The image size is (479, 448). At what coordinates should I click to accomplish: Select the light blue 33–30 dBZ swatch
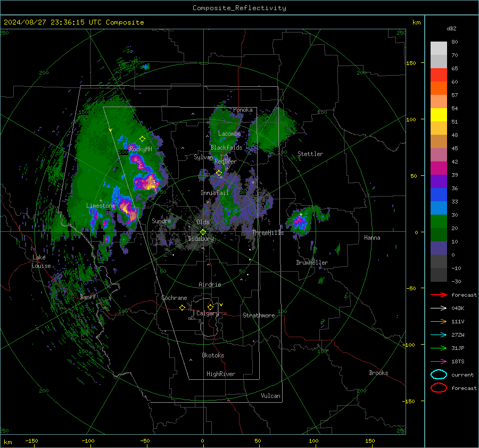pos(439,208)
